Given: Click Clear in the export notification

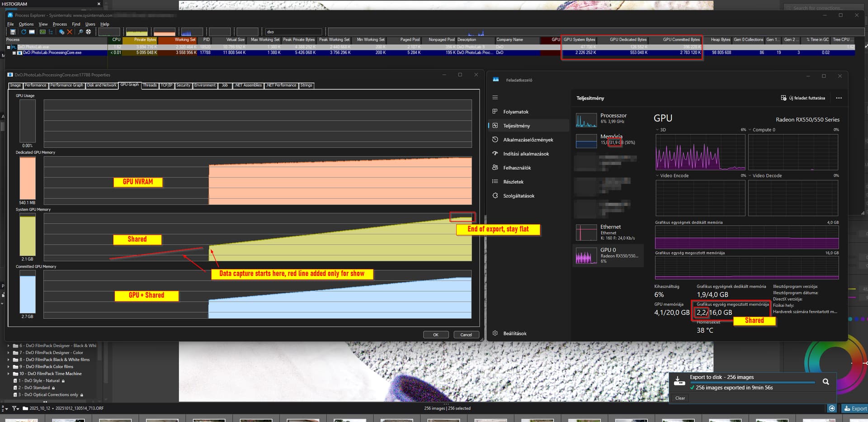Looking at the screenshot, I should click(680, 398).
